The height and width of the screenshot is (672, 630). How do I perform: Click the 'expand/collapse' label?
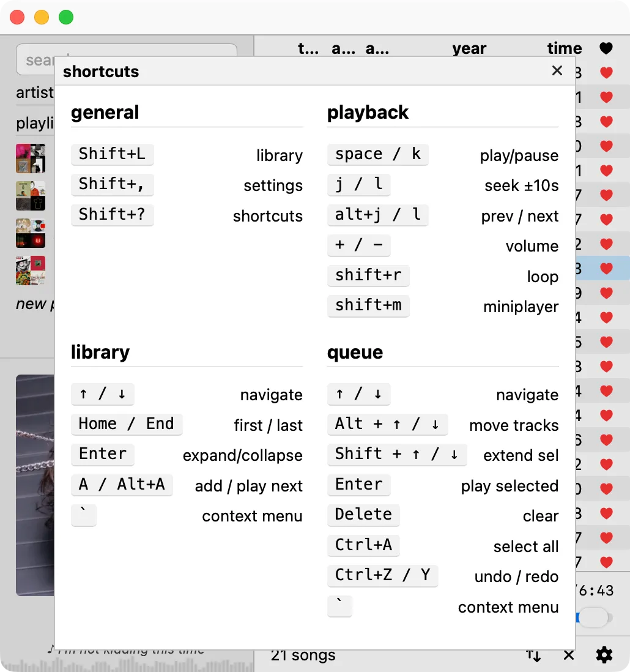pos(243,455)
